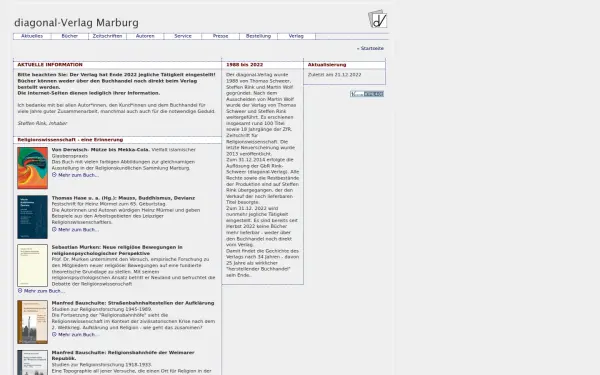Click arrow icon beside Straßenbahnhaltestellen Mehr zum Buch
Screen dimensions: 600x375
click(54, 334)
